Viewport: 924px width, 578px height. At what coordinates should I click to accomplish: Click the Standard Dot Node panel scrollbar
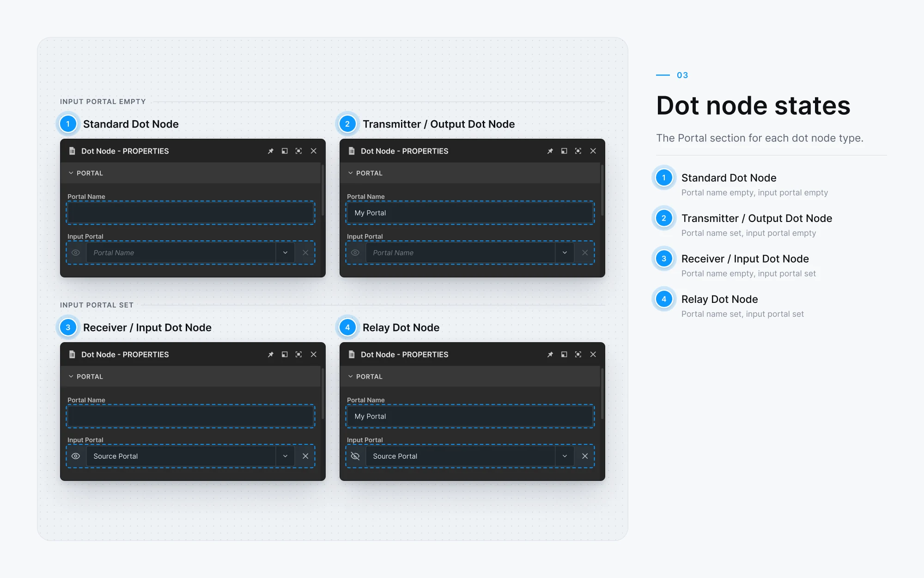[x=322, y=190]
